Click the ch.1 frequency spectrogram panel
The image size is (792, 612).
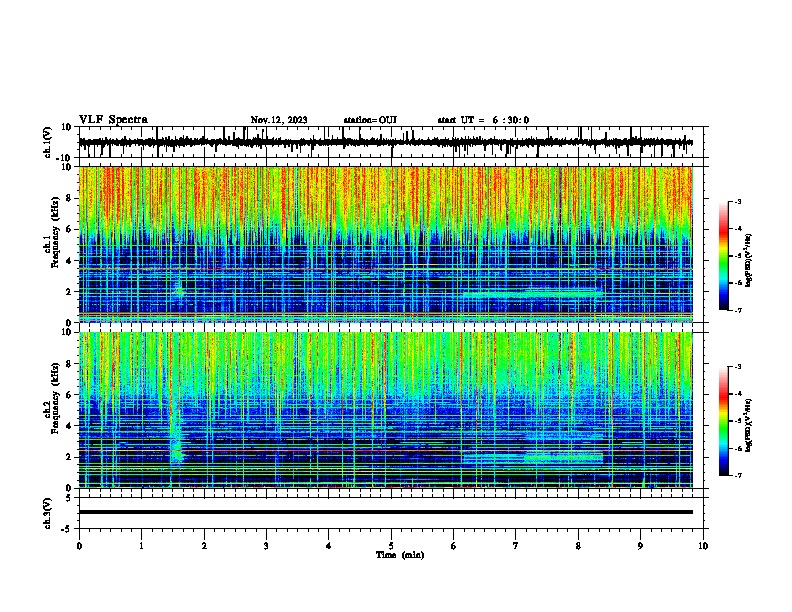[x=385, y=244]
